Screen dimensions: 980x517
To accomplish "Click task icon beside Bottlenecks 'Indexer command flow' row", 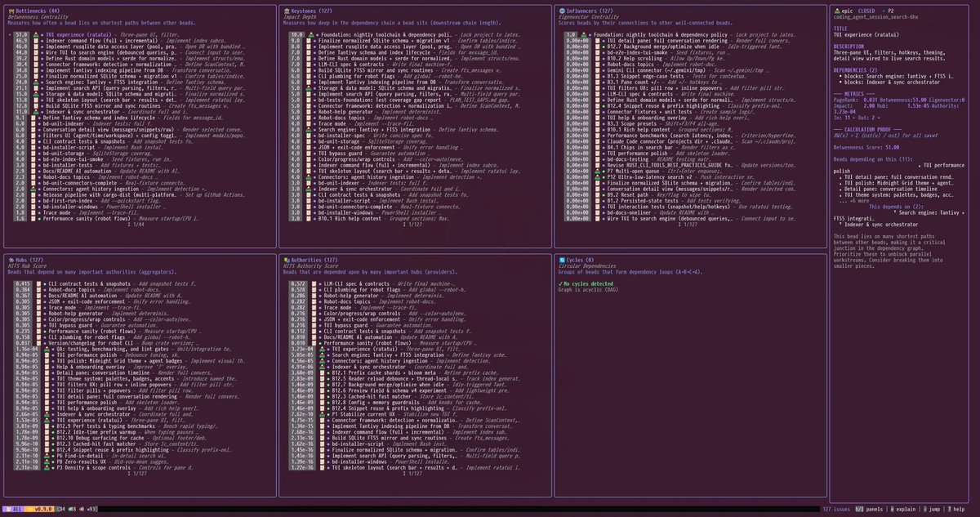I will pyautogui.click(x=35, y=41).
